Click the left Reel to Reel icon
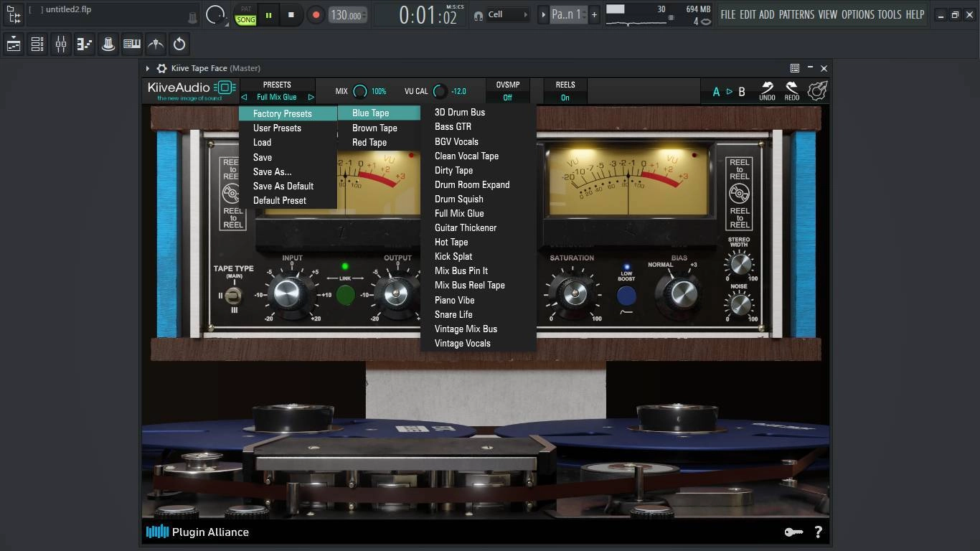 (x=231, y=193)
